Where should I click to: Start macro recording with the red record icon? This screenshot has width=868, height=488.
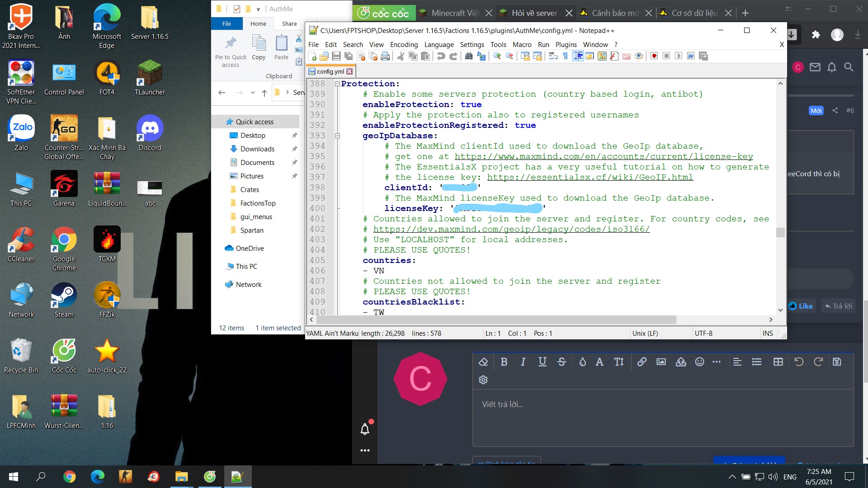point(654,56)
